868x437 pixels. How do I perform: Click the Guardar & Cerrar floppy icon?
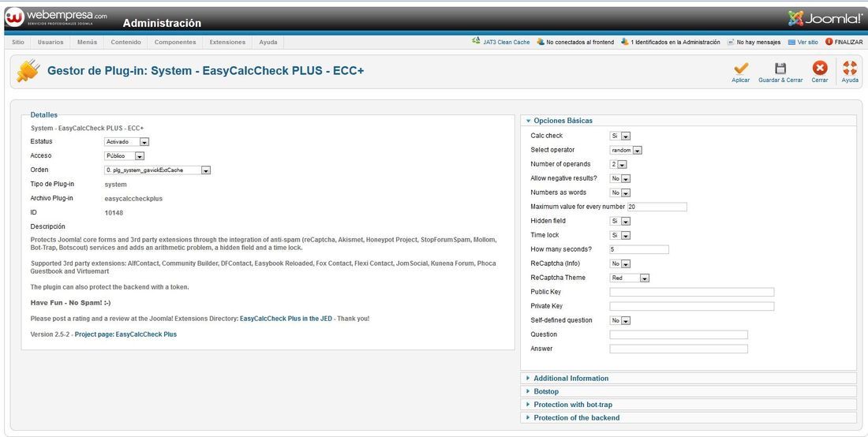pyautogui.click(x=780, y=69)
